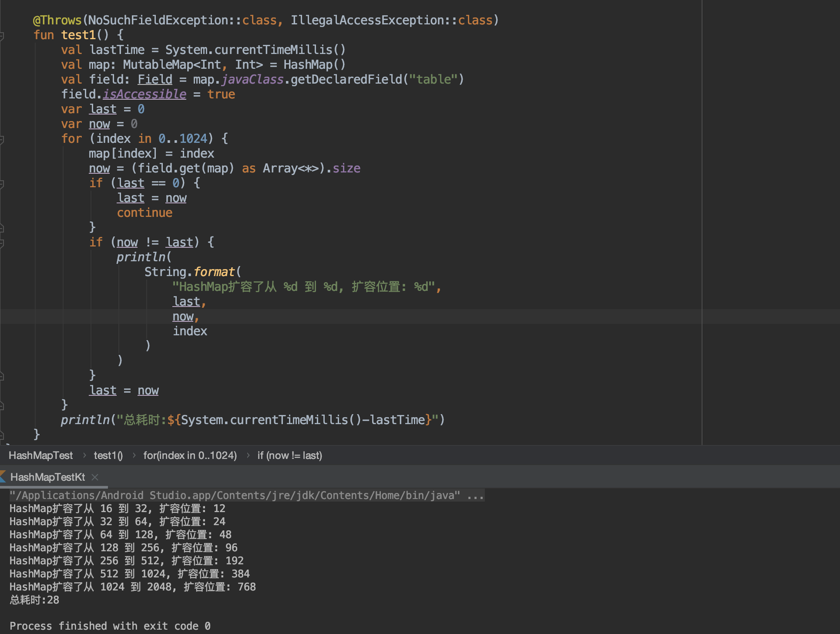Click test1() breadcrumb item

click(108, 455)
